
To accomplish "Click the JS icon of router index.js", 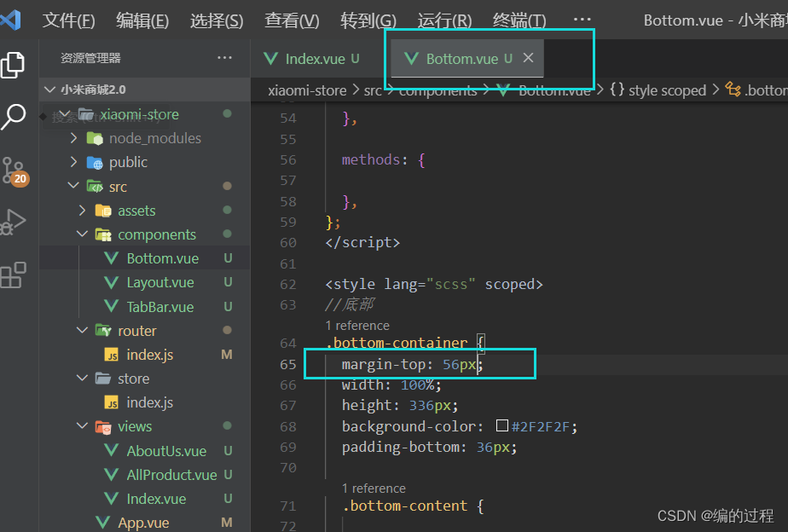I will 112,355.
